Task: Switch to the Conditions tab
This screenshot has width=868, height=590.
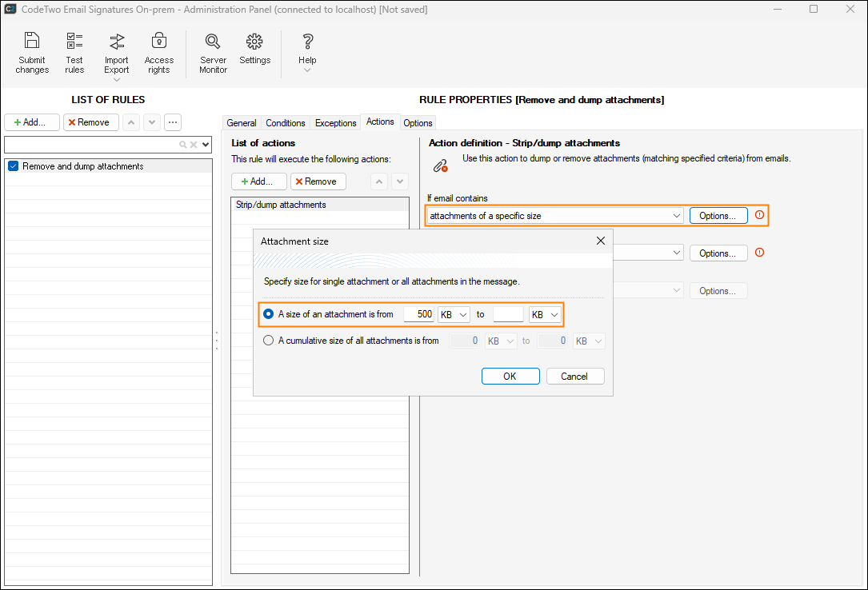Action: pyautogui.click(x=286, y=123)
